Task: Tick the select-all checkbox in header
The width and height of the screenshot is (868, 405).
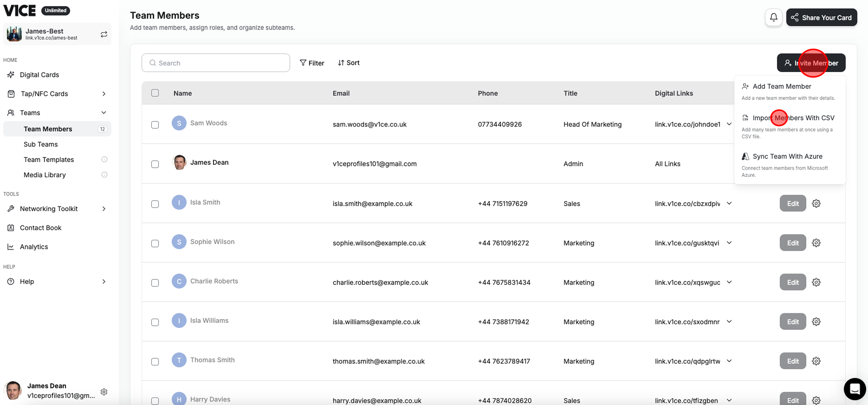Action: (x=155, y=93)
